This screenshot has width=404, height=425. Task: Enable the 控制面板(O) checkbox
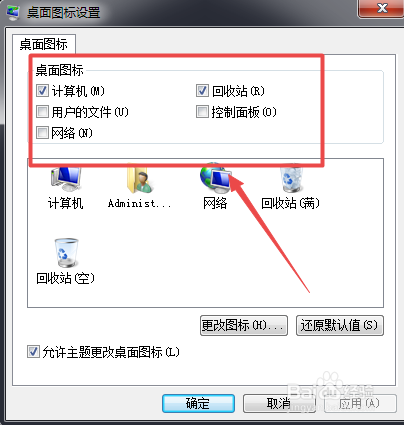pos(202,112)
